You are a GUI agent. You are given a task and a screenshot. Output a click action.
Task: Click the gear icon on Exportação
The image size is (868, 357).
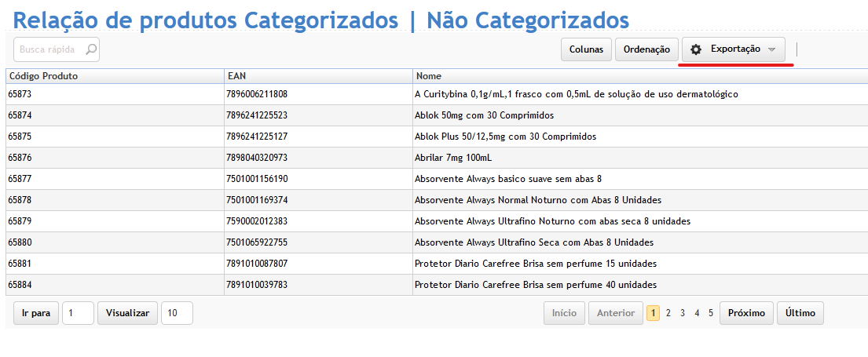[695, 49]
